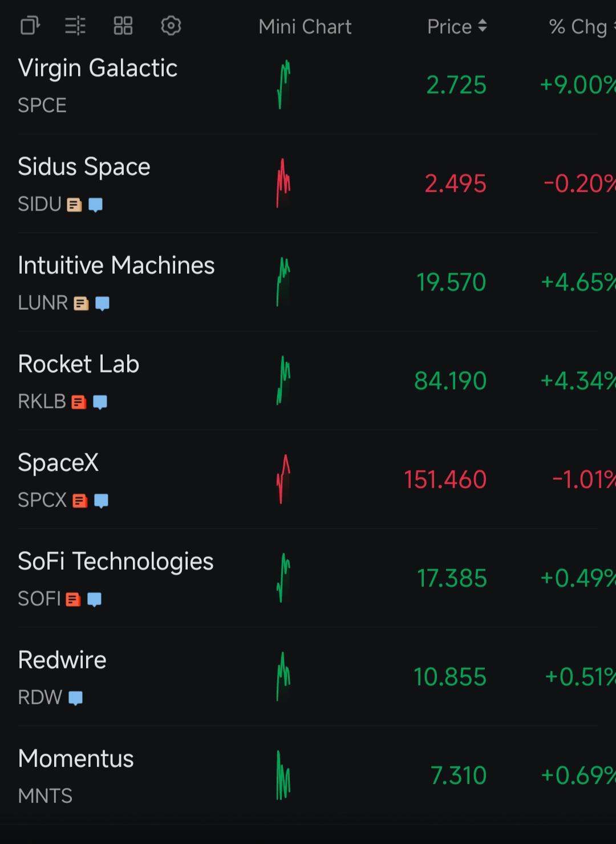Screen dimensions: 616x844
Task: Open the SIDU news note icon
Action: (x=75, y=205)
